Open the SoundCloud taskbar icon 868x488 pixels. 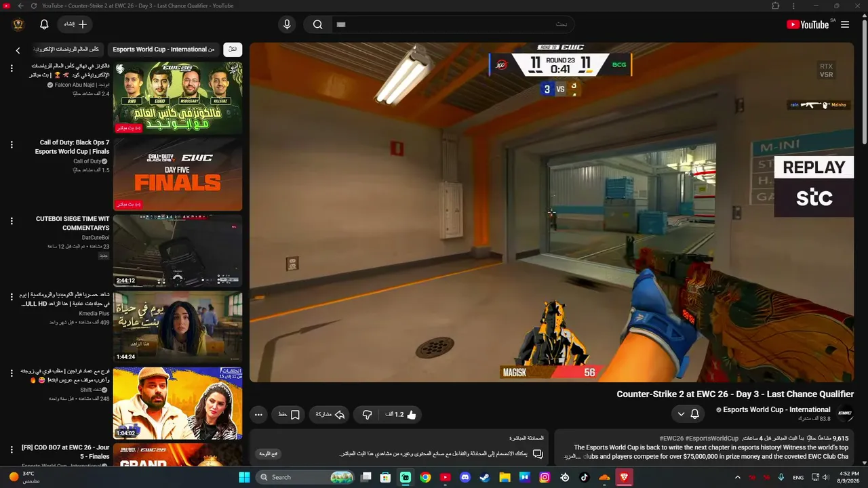coord(604,477)
